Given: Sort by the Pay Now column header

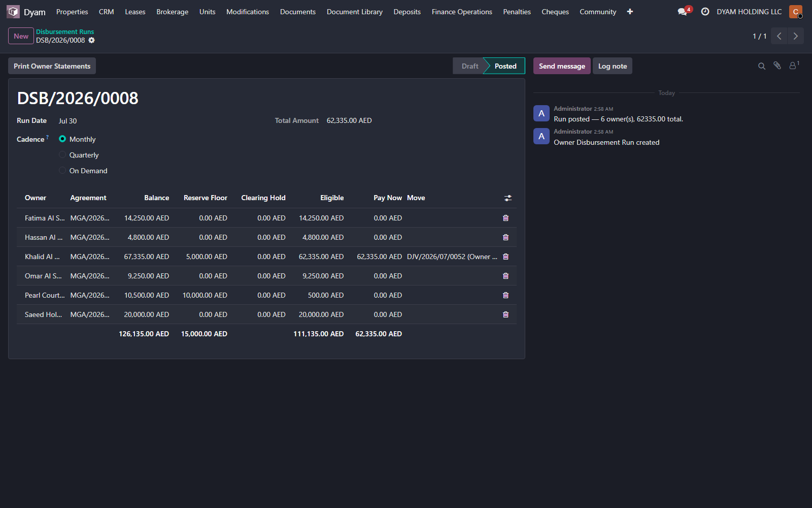Looking at the screenshot, I should 388,198.
